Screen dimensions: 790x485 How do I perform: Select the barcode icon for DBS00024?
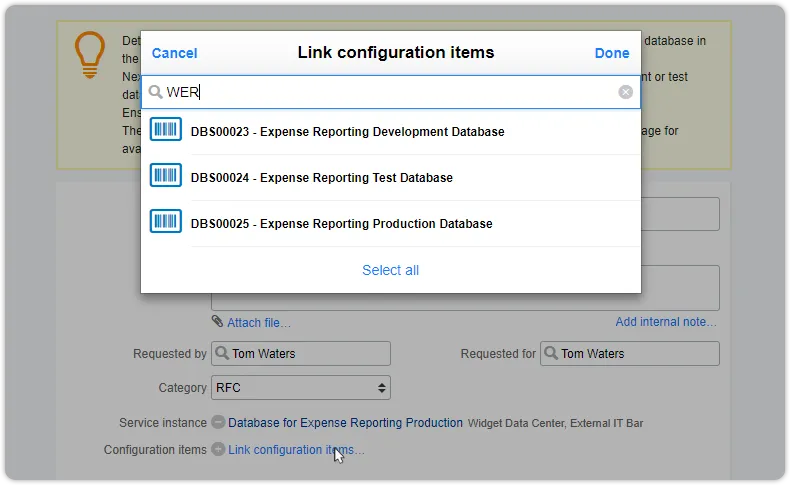[166, 175]
